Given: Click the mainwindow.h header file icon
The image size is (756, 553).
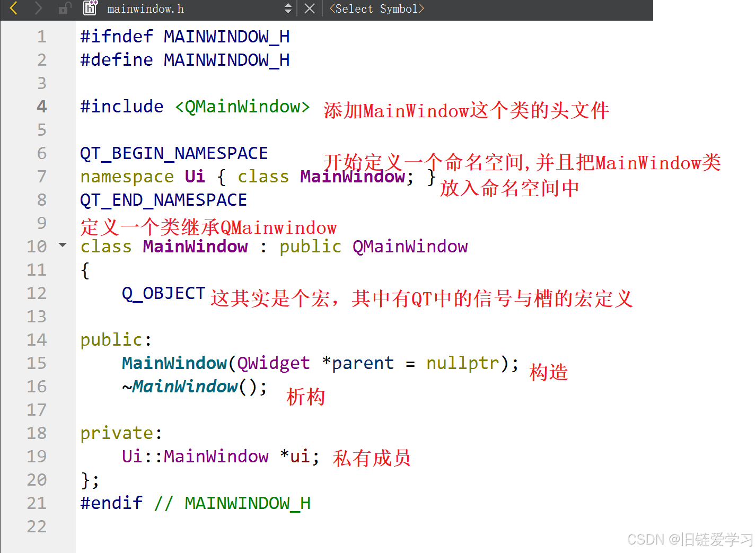Looking at the screenshot, I should [x=91, y=8].
